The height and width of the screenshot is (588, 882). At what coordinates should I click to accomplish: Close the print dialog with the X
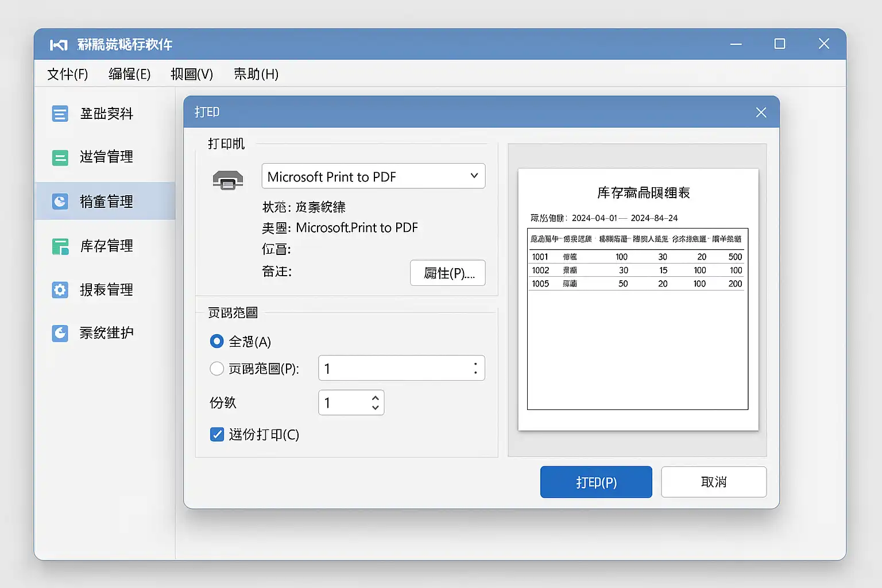(761, 113)
